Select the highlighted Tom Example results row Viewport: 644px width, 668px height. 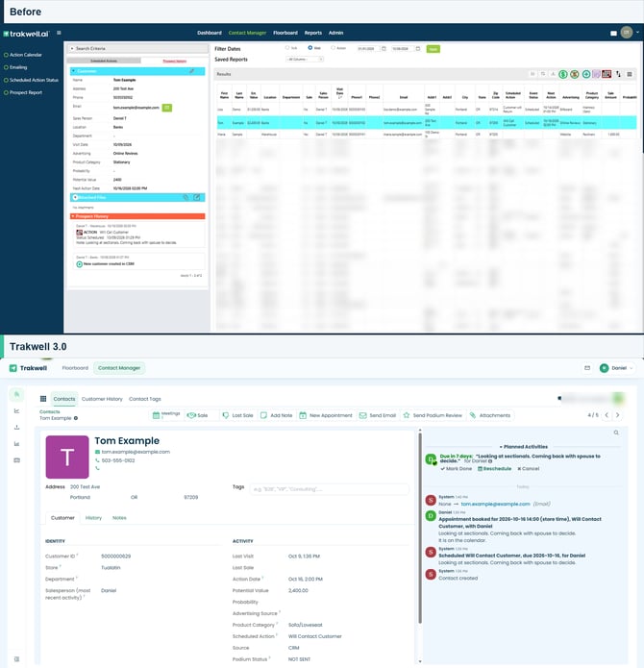click(x=427, y=123)
